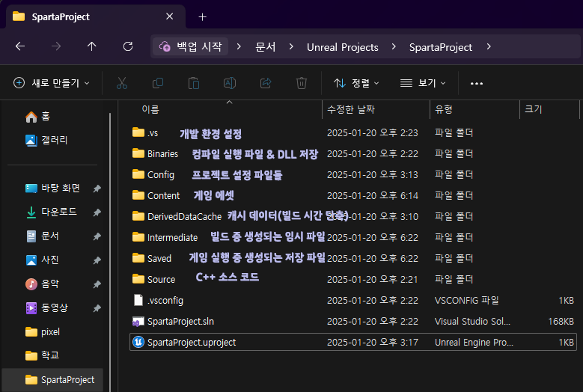Open pixel folder in the sidebar
The height and width of the screenshot is (392, 583).
pos(43,332)
